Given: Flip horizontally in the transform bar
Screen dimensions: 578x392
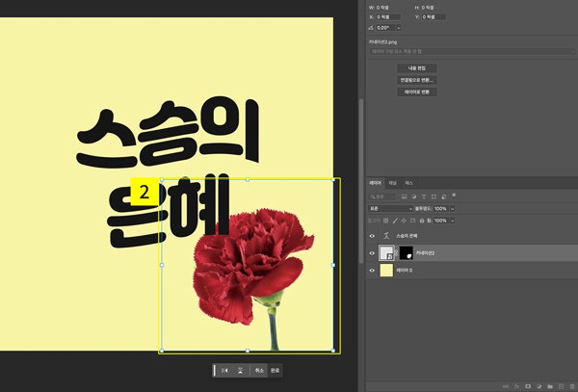Looking at the screenshot, I should coord(224,371).
